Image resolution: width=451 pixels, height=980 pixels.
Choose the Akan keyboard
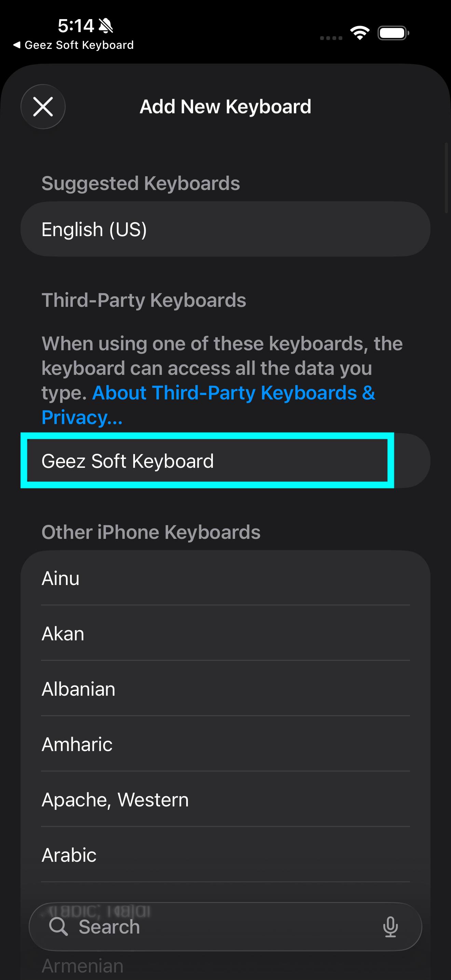click(225, 634)
